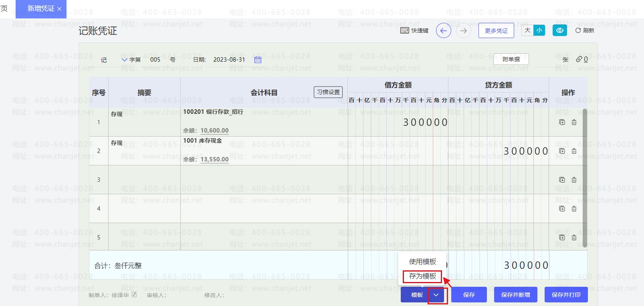Open the 习惯设置 button
This screenshot has height=306, width=644.
click(x=328, y=92)
